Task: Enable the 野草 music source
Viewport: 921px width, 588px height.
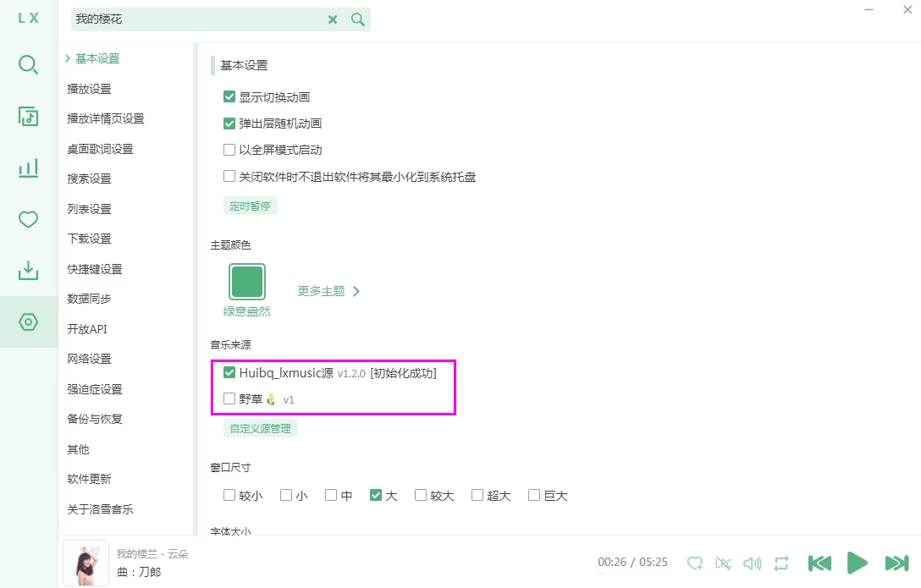Action: (x=229, y=398)
